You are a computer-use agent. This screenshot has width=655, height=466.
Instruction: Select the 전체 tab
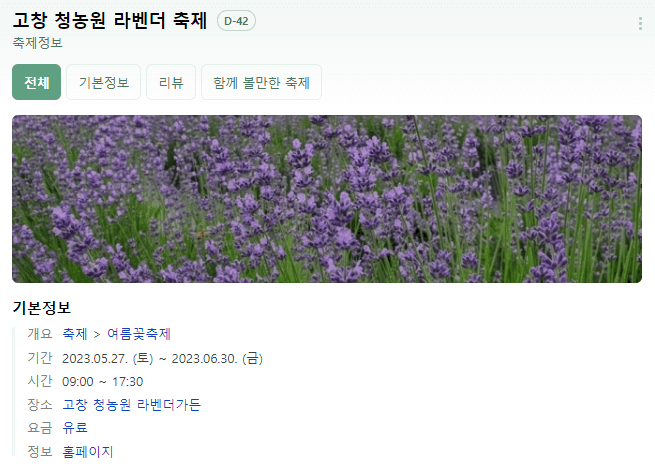(x=36, y=82)
